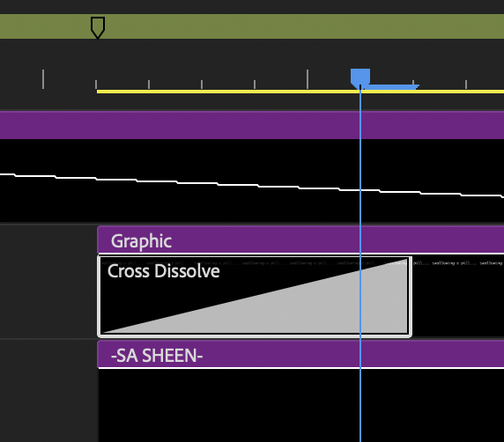Click the black body of the SA SHEEN clip

[300, 405]
